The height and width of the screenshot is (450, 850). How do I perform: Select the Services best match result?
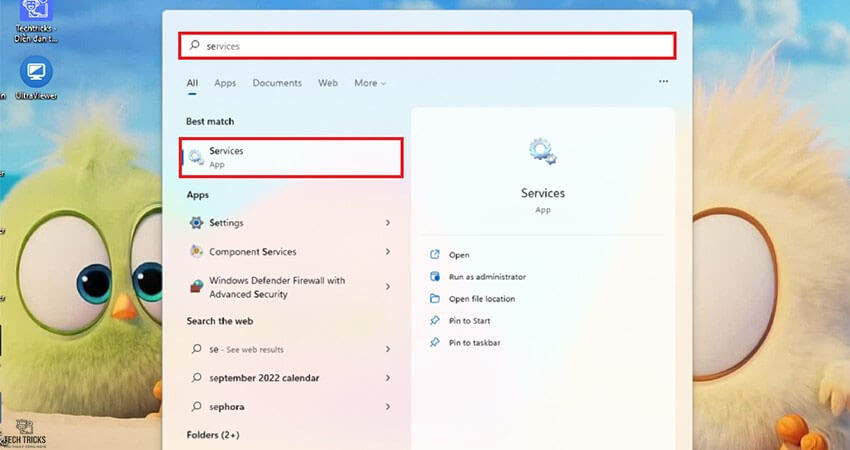click(292, 157)
